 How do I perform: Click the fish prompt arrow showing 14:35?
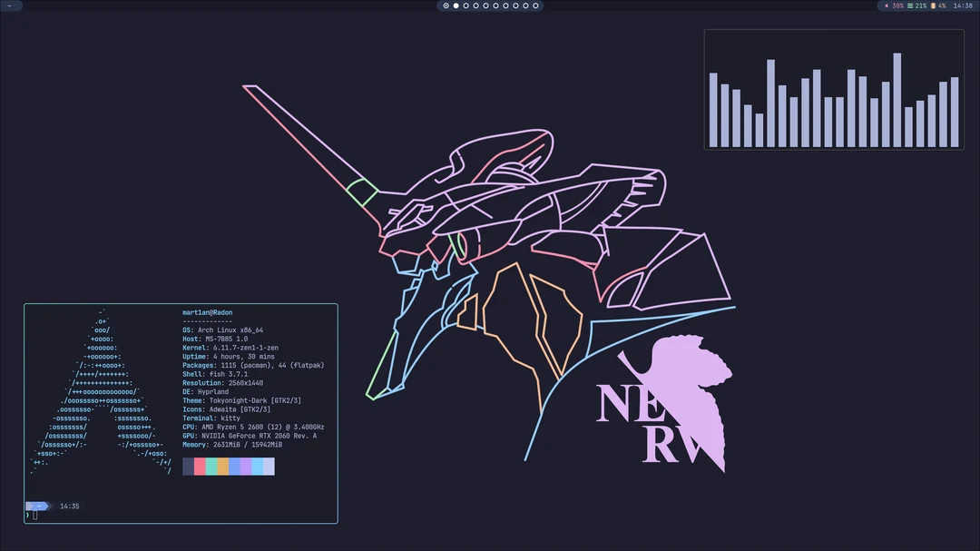click(x=41, y=506)
